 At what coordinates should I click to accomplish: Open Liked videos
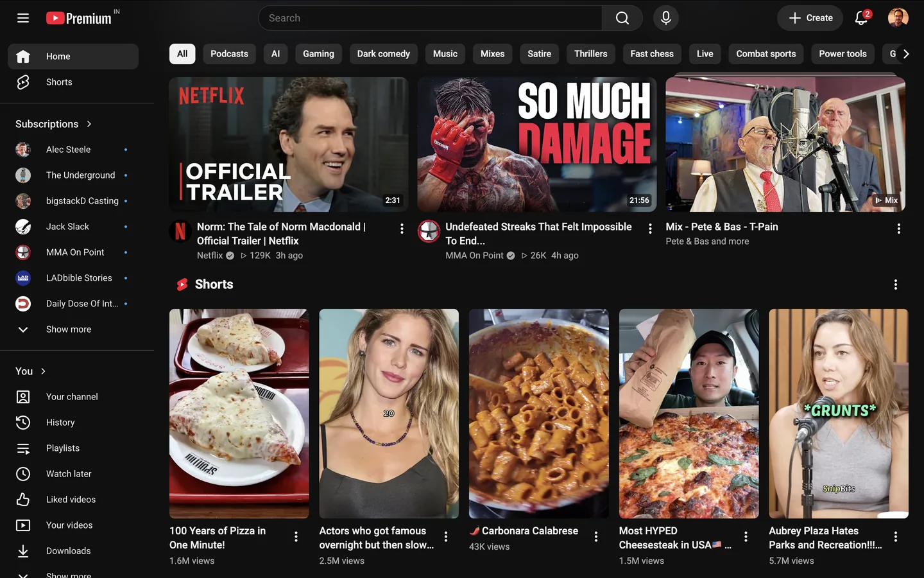point(73,500)
